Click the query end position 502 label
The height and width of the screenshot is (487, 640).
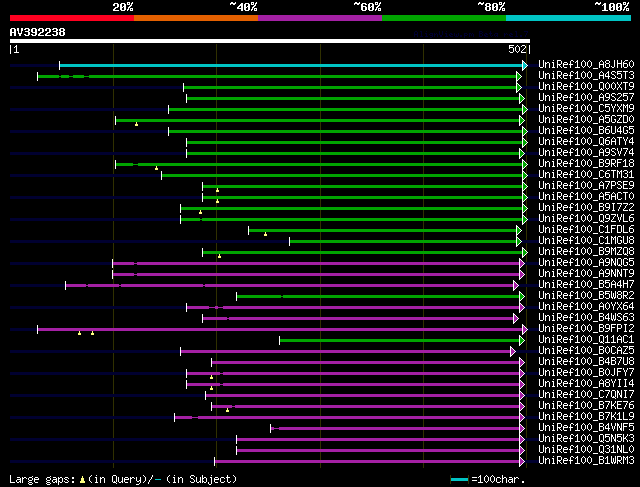point(517,49)
